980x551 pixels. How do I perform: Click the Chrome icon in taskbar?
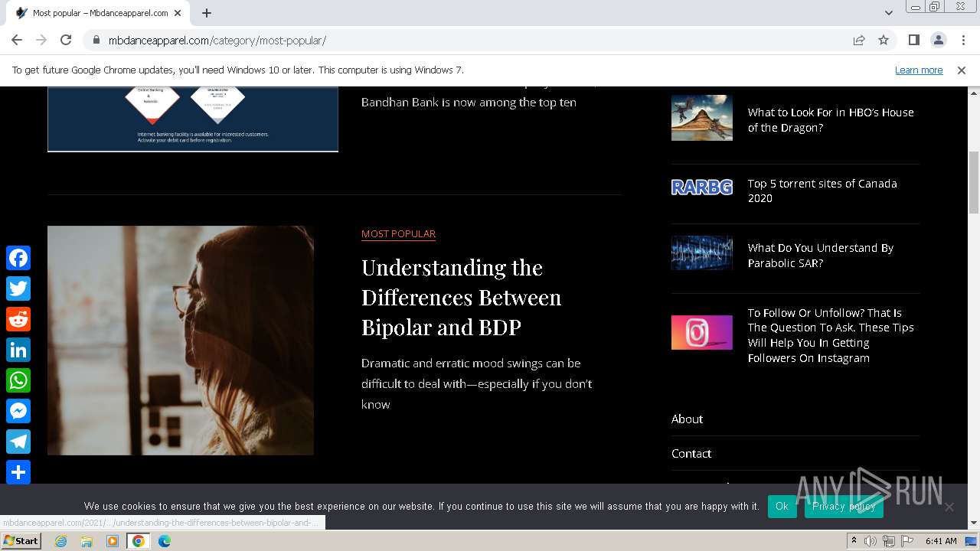tap(138, 541)
